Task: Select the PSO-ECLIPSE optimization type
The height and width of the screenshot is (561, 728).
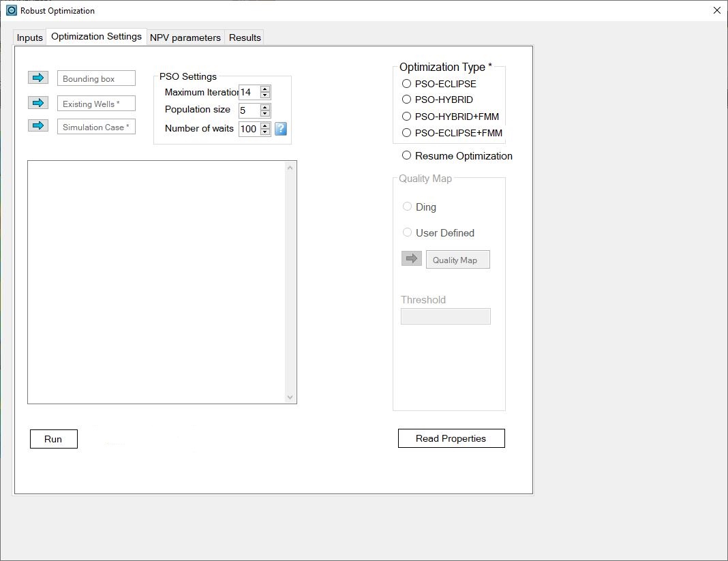Action: [408, 83]
